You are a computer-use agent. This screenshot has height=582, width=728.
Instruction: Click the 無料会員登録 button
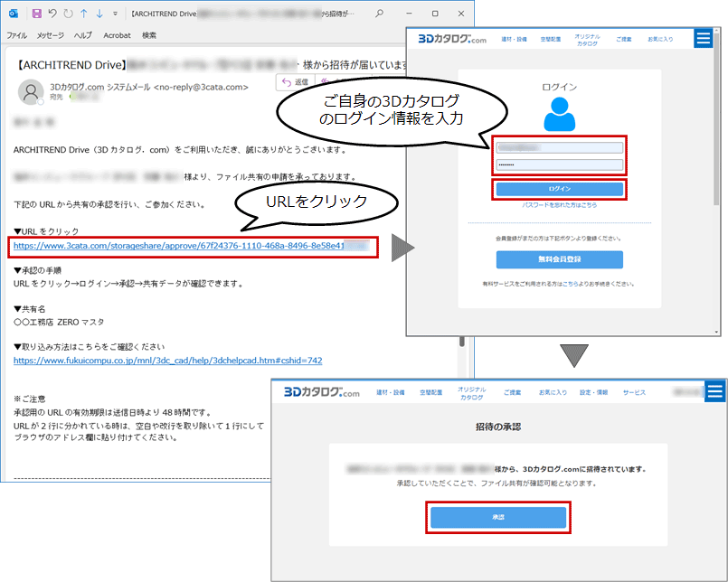pyautogui.click(x=560, y=259)
